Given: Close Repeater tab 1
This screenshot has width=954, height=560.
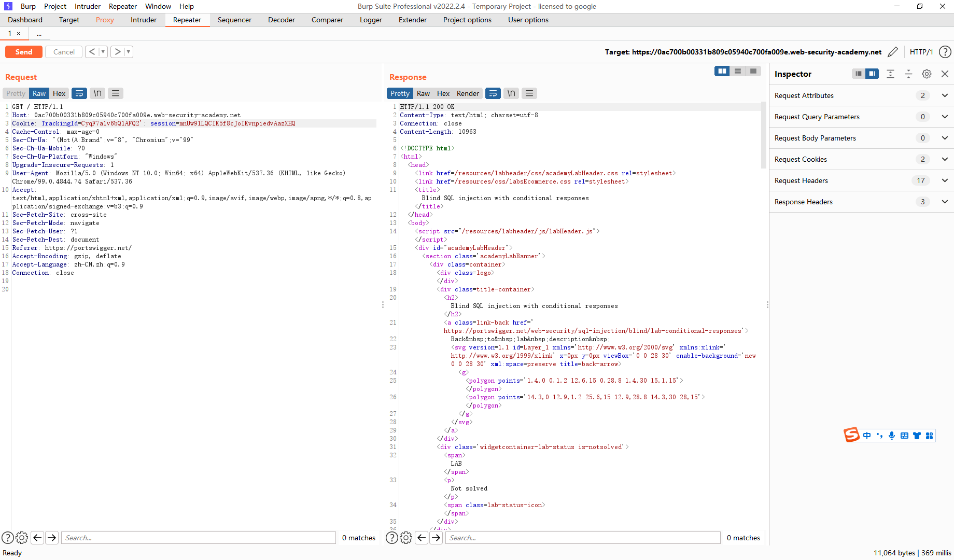Looking at the screenshot, I should coord(18,33).
